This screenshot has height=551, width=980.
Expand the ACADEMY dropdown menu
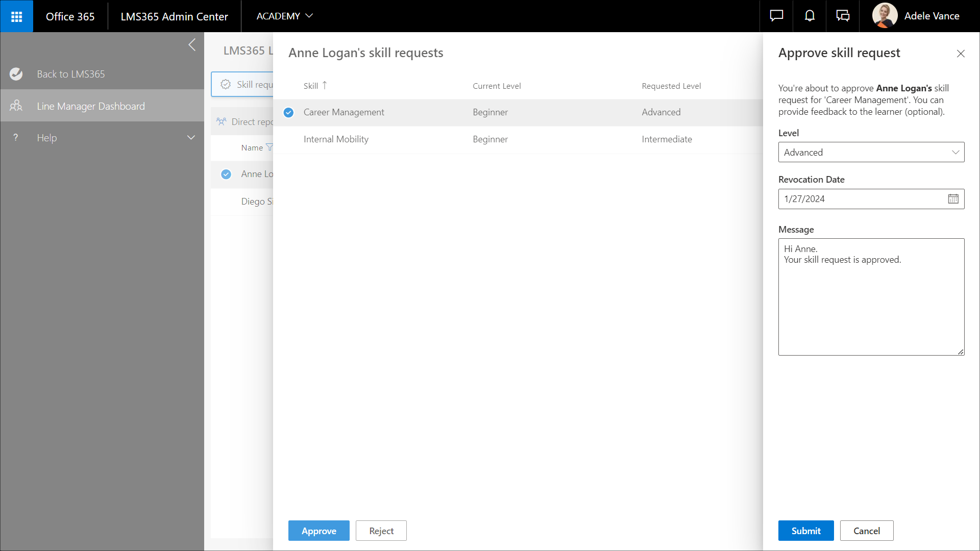click(284, 16)
